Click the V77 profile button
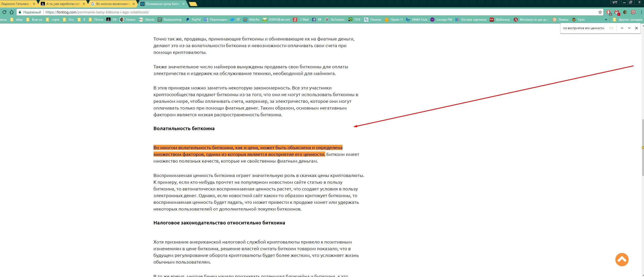This screenshot has height=277, width=644. point(615,2)
